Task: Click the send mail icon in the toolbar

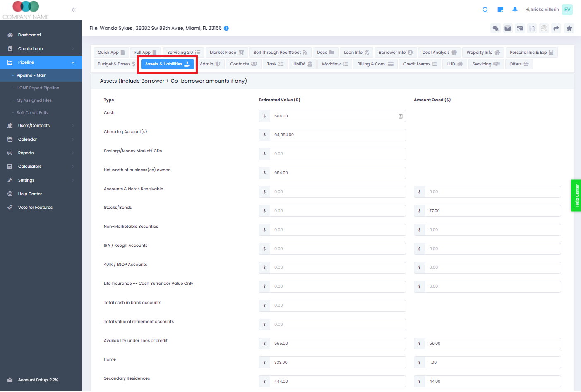Action: tap(520, 28)
